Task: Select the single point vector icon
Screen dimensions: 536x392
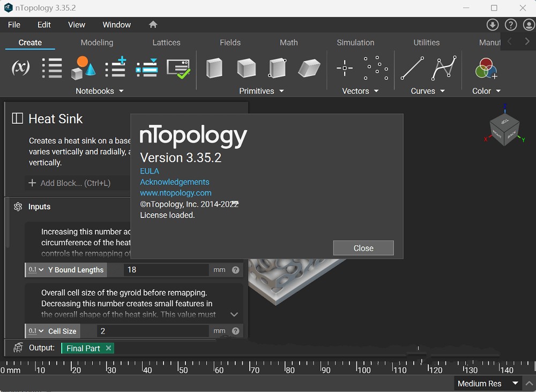Action: point(345,68)
